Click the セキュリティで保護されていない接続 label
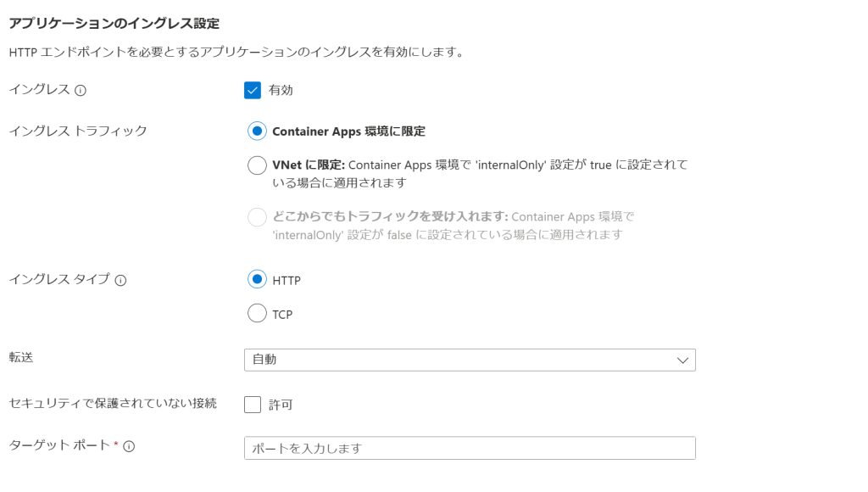868x492 pixels. (x=113, y=403)
